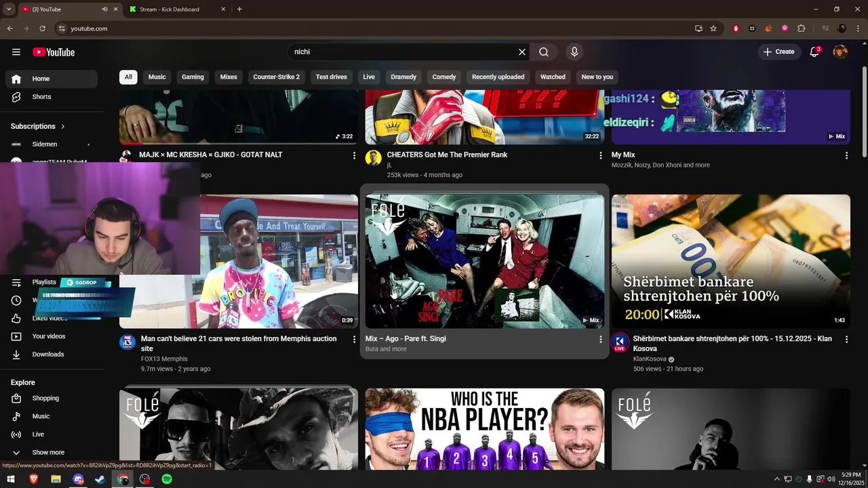This screenshot has width=868, height=488.
Task: Open Downloads in the sidebar
Action: pos(52,354)
